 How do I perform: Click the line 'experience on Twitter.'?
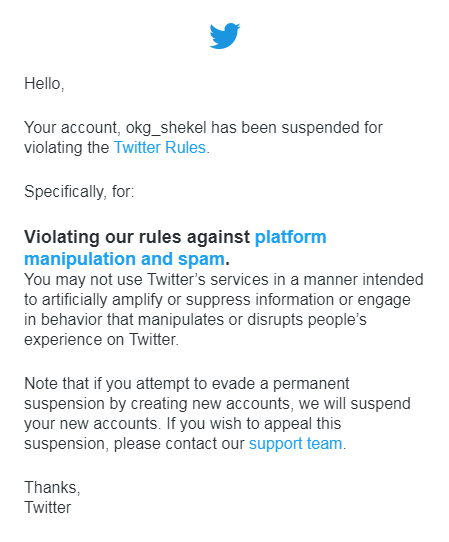click(101, 340)
